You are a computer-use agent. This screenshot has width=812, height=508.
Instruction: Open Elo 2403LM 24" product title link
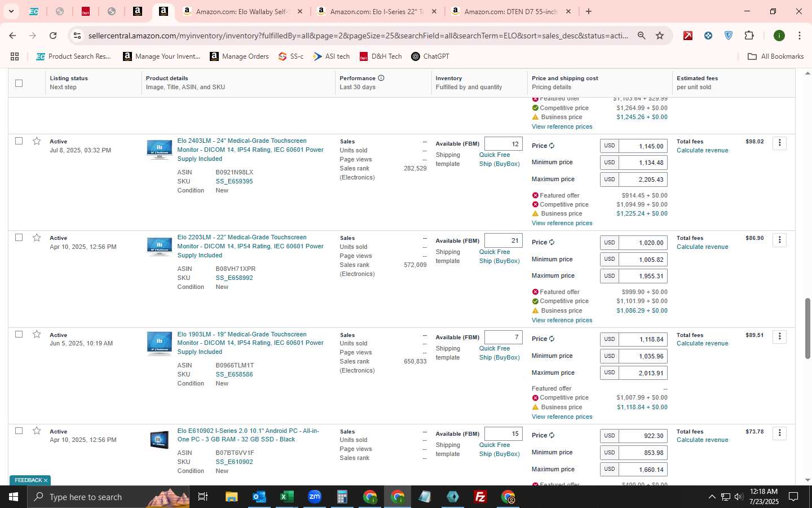click(x=250, y=150)
